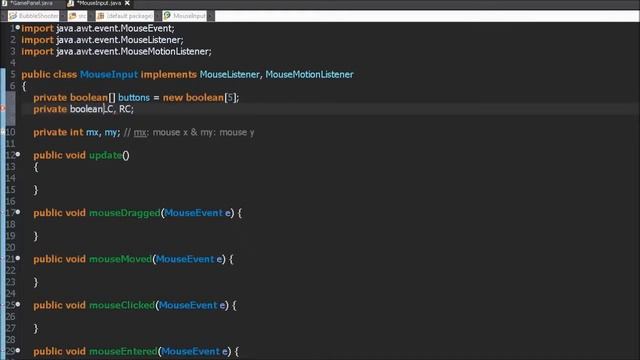Image resolution: width=640 pixels, height=360 pixels.
Task: Click 'MouseListener' in the implements clause
Action: pyautogui.click(x=229, y=74)
